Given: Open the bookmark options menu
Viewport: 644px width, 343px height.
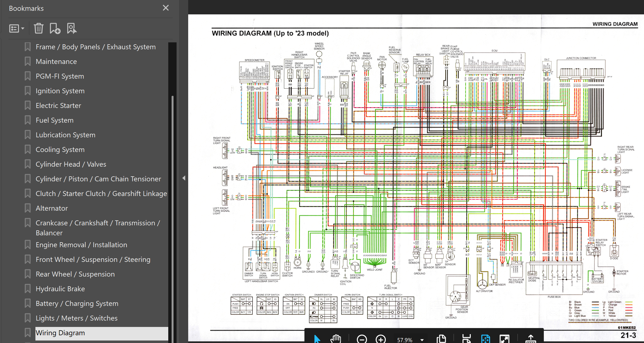Looking at the screenshot, I should (x=17, y=29).
